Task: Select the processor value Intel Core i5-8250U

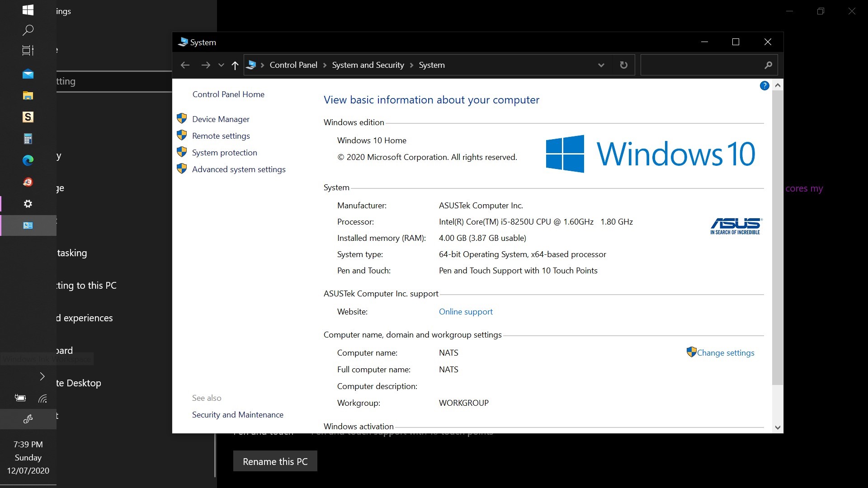Action: (x=536, y=221)
